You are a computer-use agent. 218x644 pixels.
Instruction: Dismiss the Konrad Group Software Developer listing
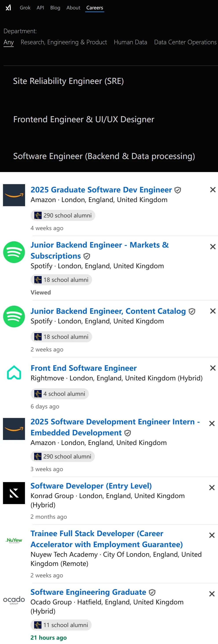pos(212,488)
